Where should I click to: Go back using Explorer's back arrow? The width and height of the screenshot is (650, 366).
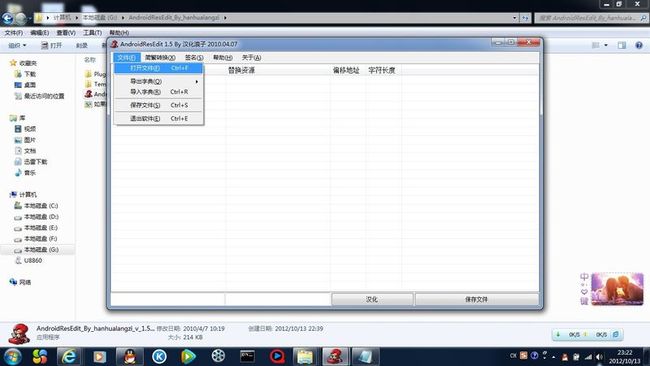[x=7, y=18]
